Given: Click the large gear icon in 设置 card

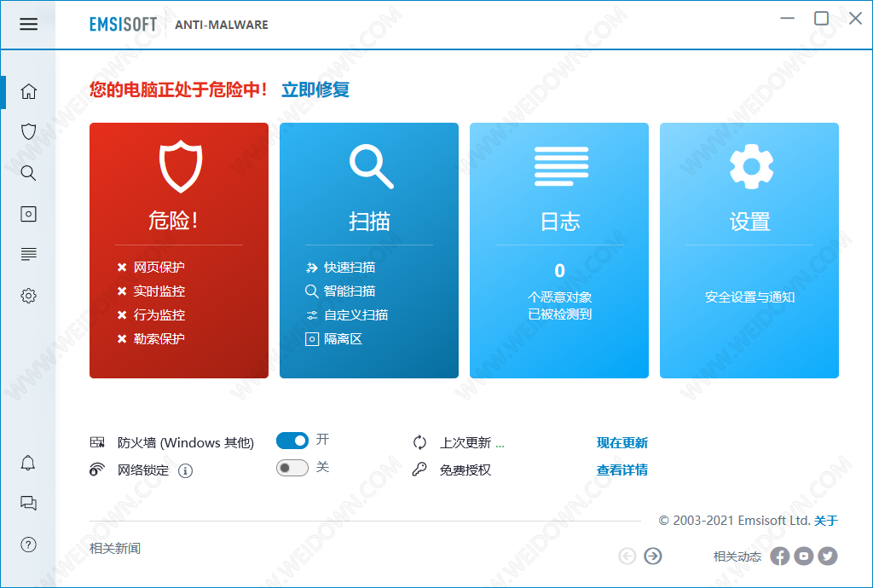Looking at the screenshot, I should (751, 166).
